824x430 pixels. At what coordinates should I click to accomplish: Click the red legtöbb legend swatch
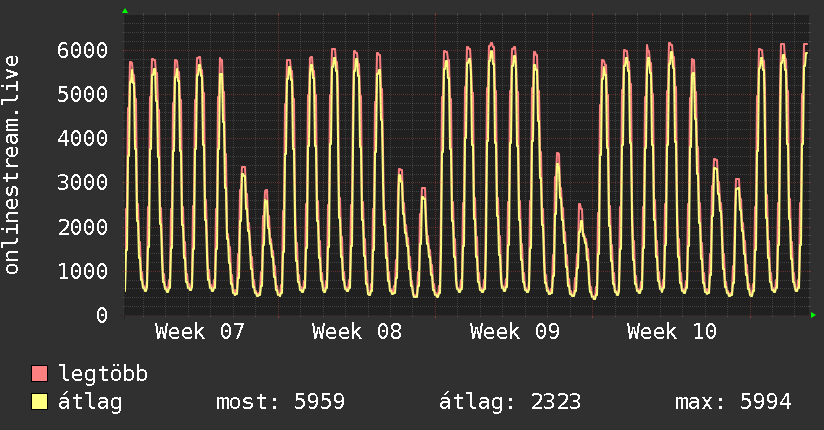[x=40, y=375]
